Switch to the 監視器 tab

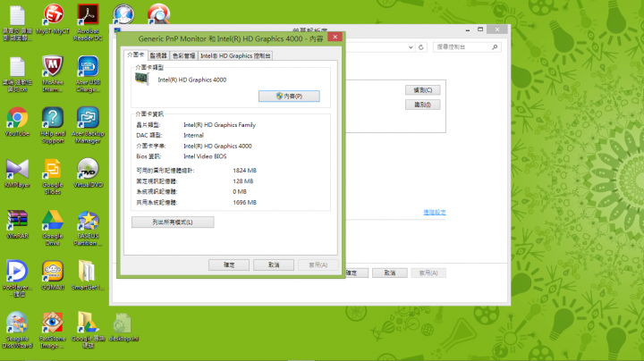pos(158,55)
